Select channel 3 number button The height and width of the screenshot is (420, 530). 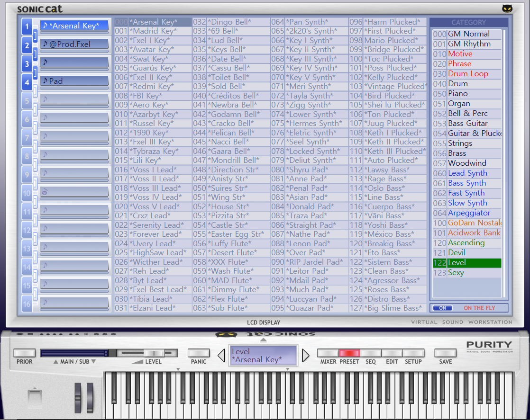pyautogui.click(x=27, y=64)
